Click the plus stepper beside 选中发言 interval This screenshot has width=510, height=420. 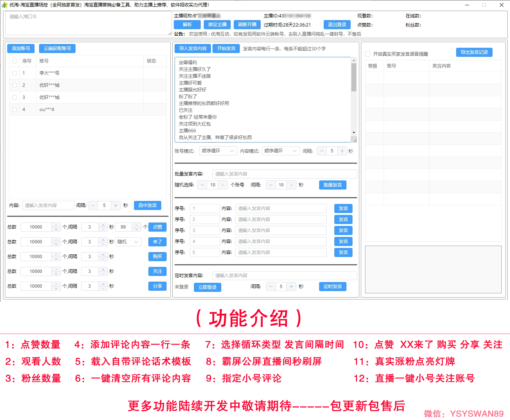click(x=115, y=205)
